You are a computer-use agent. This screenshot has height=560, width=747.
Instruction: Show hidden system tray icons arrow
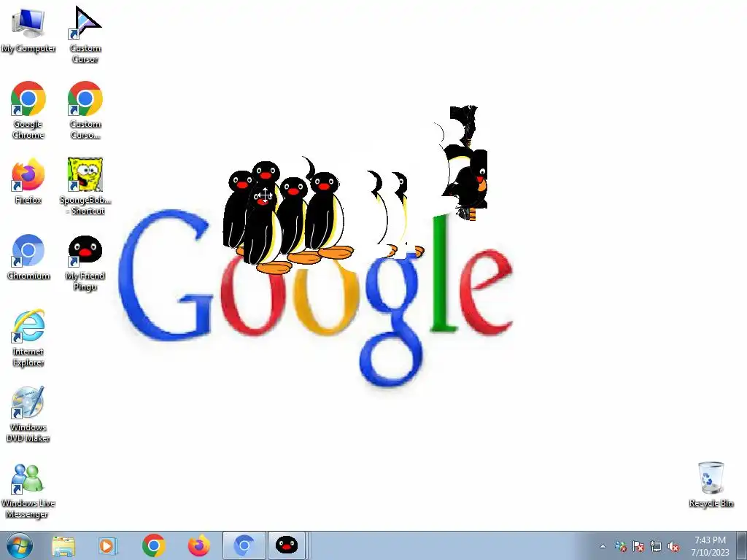pyautogui.click(x=603, y=547)
